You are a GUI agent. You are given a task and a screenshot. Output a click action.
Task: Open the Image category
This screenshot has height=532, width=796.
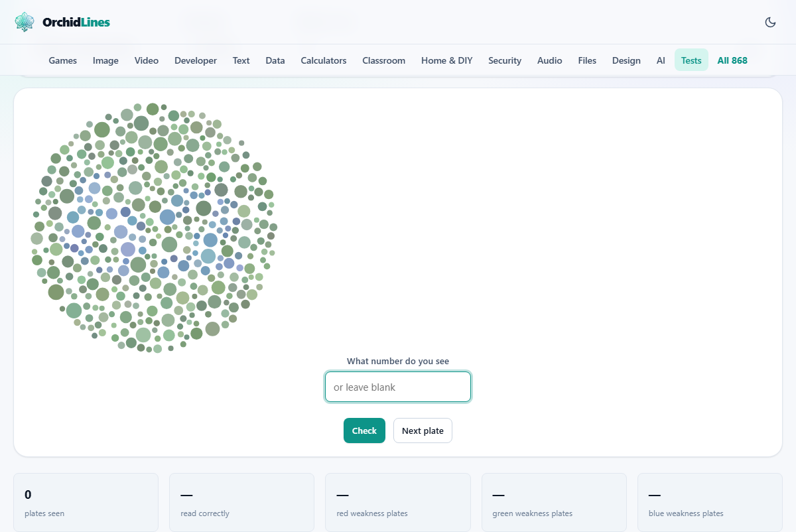click(x=105, y=60)
